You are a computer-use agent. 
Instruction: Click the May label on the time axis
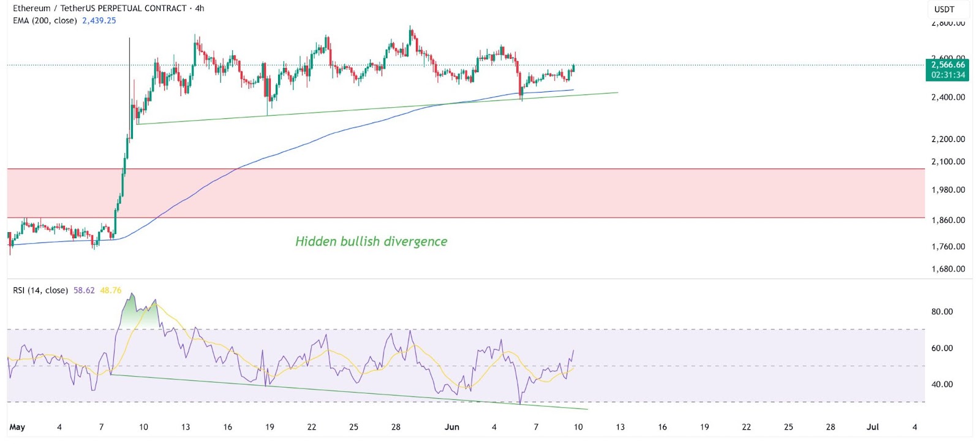pyautogui.click(x=17, y=427)
